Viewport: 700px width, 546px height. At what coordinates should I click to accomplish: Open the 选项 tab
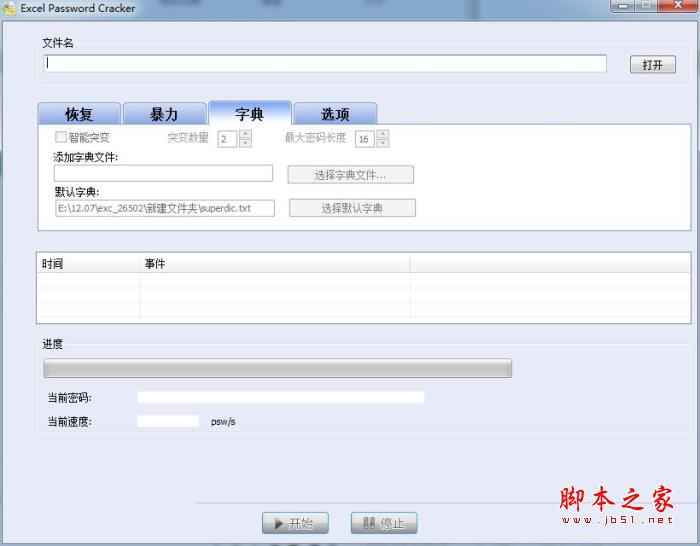pyautogui.click(x=335, y=114)
